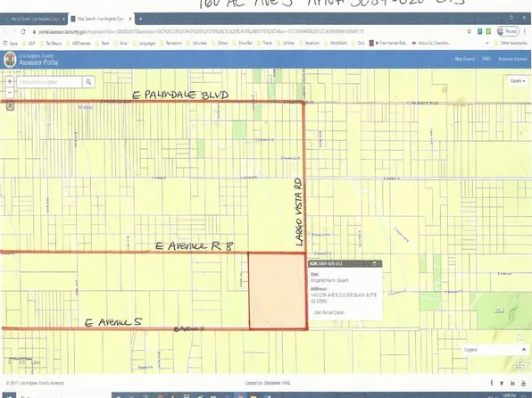The image size is (532, 398).
Task: Zoom in on the map with plus button
Action: [x=10, y=81]
